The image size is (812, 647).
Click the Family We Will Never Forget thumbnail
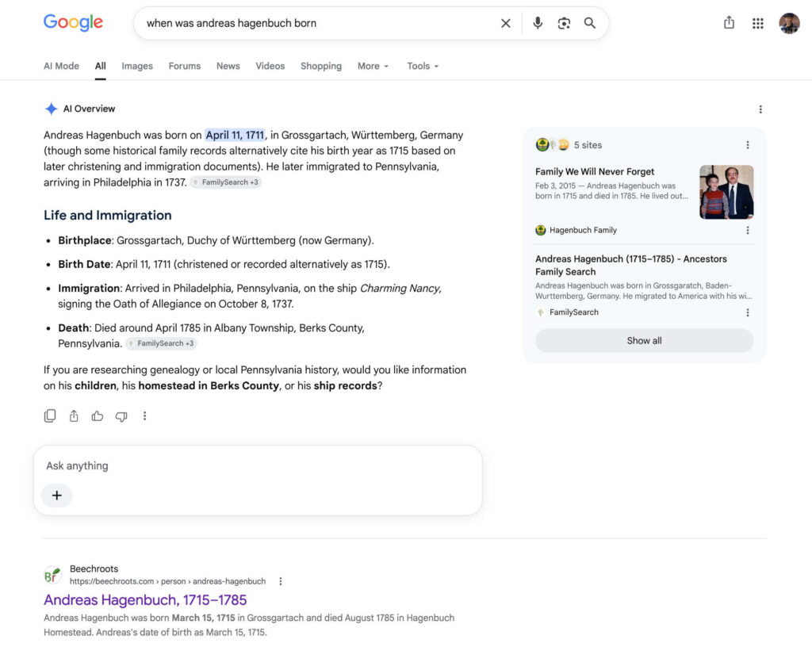pyautogui.click(x=726, y=192)
